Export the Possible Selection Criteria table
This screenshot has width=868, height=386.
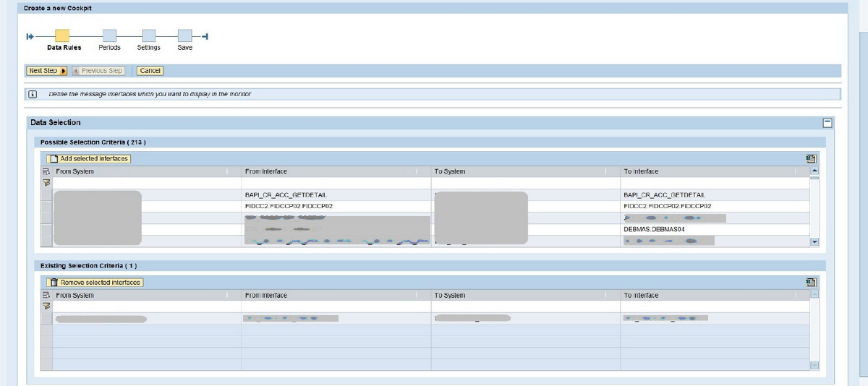[x=811, y=159]
